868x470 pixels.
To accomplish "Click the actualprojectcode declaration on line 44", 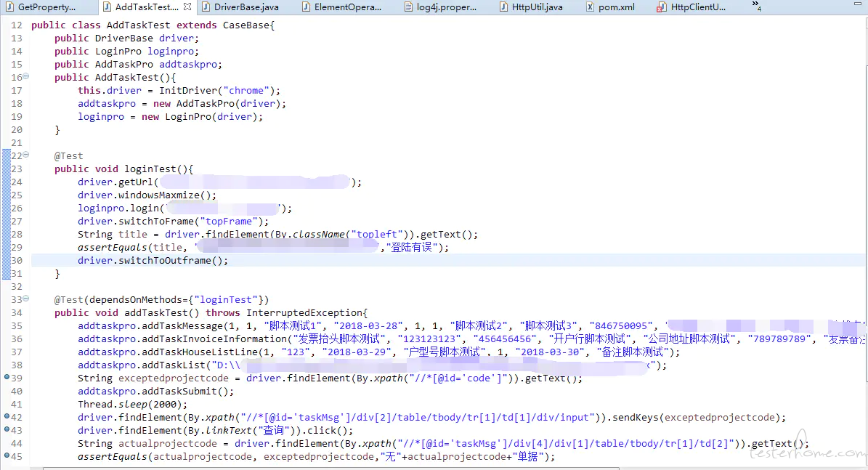I will point(443,443).
